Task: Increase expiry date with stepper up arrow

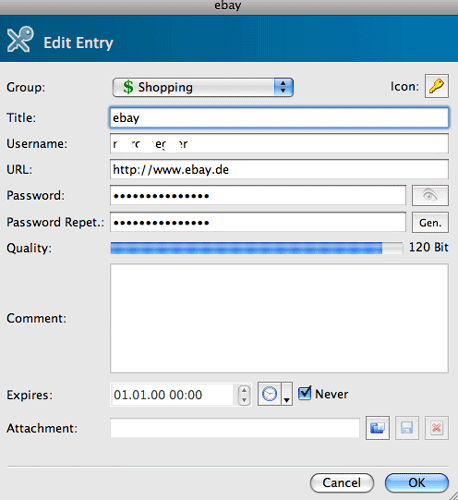Action: (244, 390)
